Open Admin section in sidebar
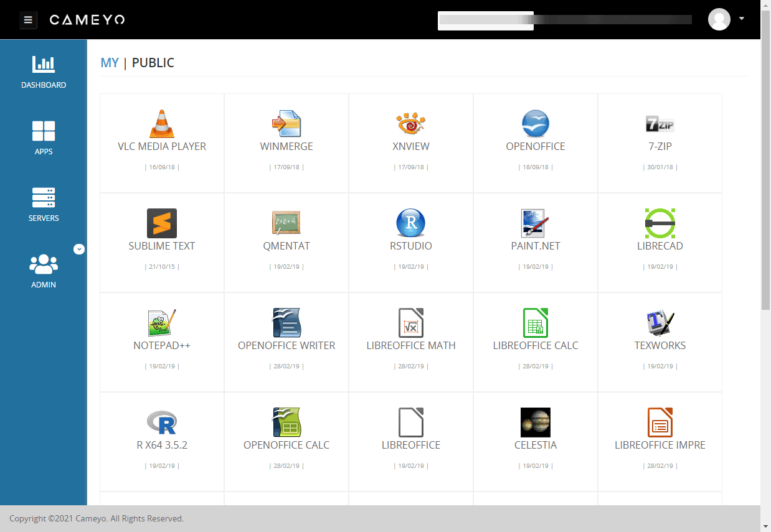The image size is (771, 532). [44, 271]
